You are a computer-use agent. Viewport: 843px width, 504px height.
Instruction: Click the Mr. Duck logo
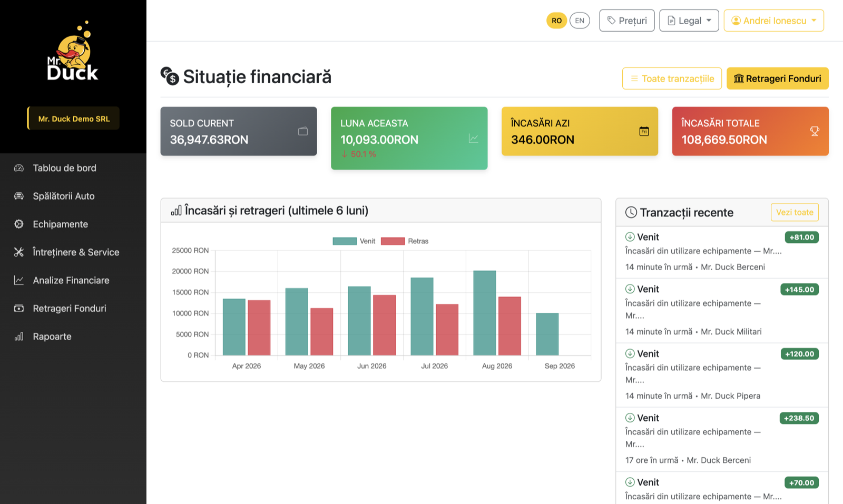(x=73, y=51)
